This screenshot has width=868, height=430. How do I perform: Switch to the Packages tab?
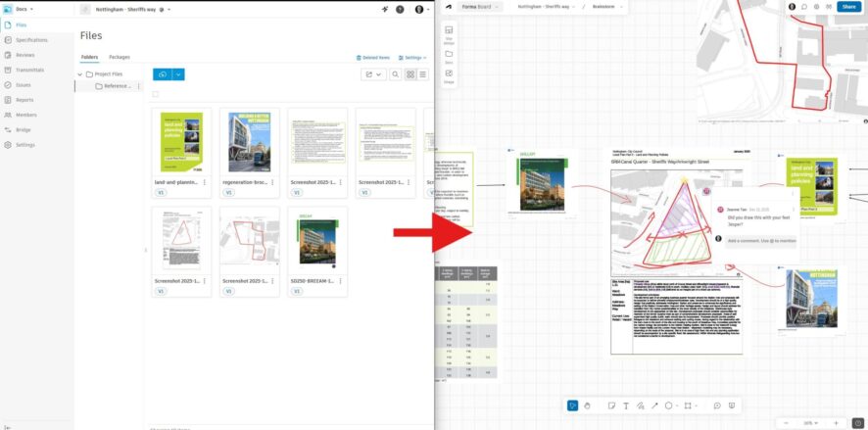pos(119,57)
